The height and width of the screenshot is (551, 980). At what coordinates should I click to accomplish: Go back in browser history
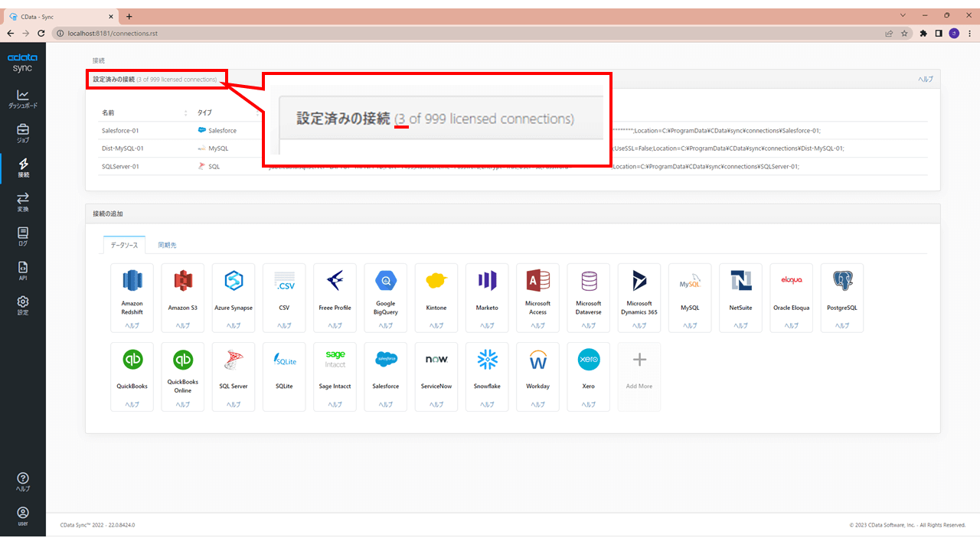[x=11, y=33]
